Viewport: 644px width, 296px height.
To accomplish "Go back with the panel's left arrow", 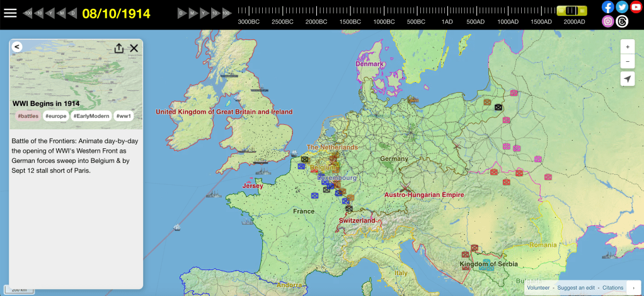I will click(17, 47).
